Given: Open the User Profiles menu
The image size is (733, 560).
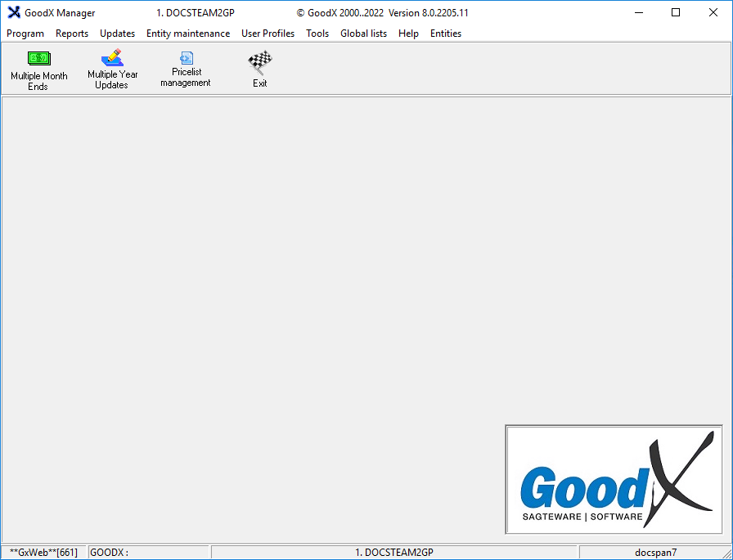Looking at the screenshot, I should tap(268, 34).
